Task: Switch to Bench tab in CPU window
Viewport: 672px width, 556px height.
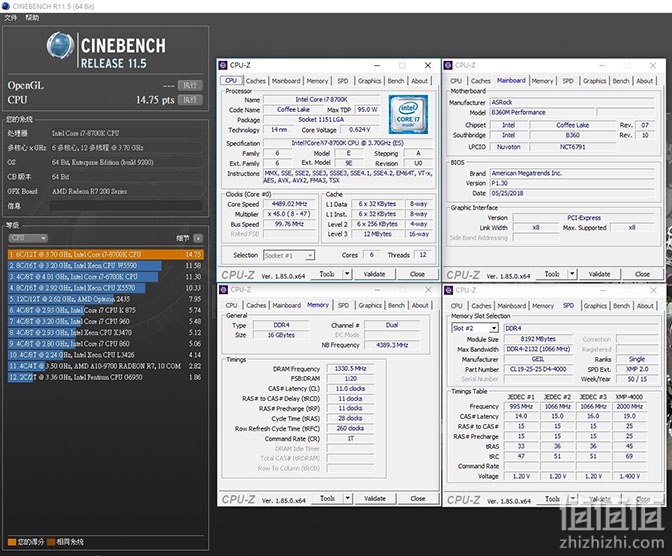Action: pos(396,81)
